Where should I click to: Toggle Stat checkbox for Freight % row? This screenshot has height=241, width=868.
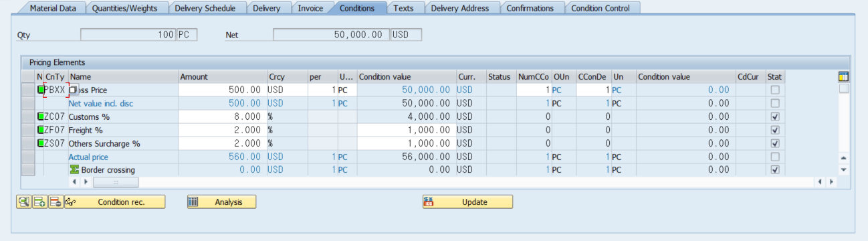(775, 130)
